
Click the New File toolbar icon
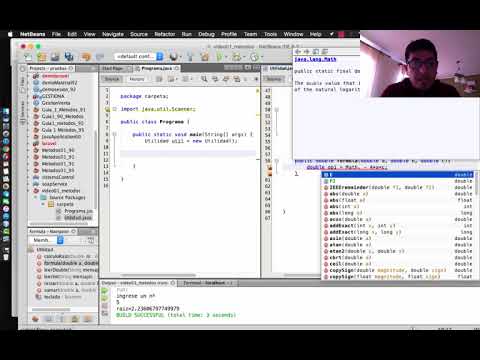pyautogui.click(x=28, y=57)
